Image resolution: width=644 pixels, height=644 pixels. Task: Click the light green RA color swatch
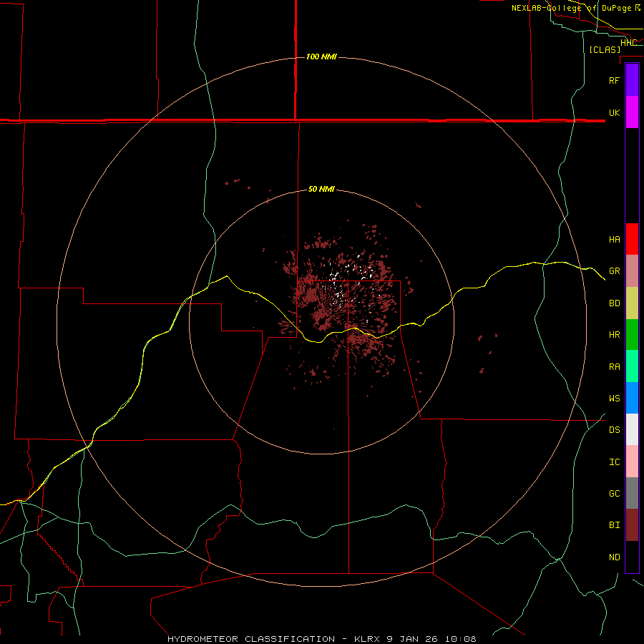[632, 366]
